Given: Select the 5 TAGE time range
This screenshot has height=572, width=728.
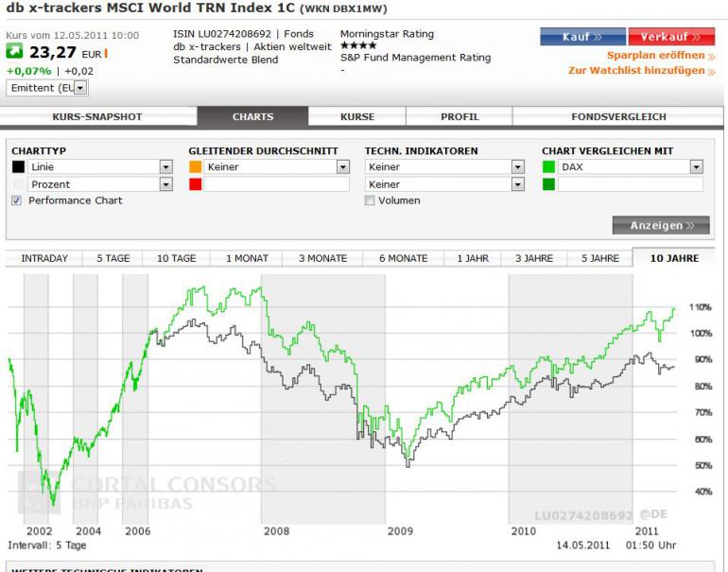Looking at the screenshot, I should (x=113, y=258).
